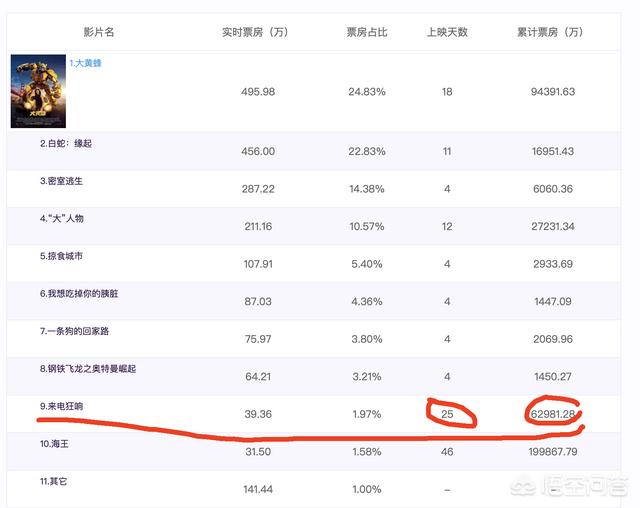
Task: Select the 4.36% share cell
Action: [367, 302]
